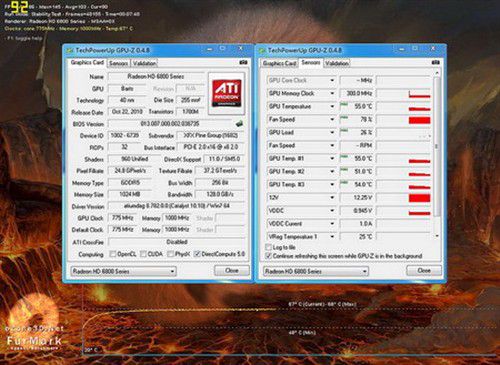Toggle the DirectCompute 5.0 checkbox
Screen dimensions: 500x365
197,254
